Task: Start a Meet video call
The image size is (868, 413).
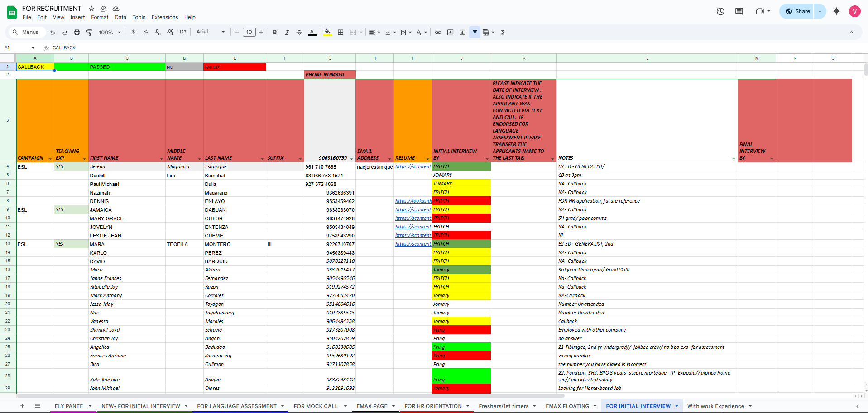Action: tap(760, 11)
